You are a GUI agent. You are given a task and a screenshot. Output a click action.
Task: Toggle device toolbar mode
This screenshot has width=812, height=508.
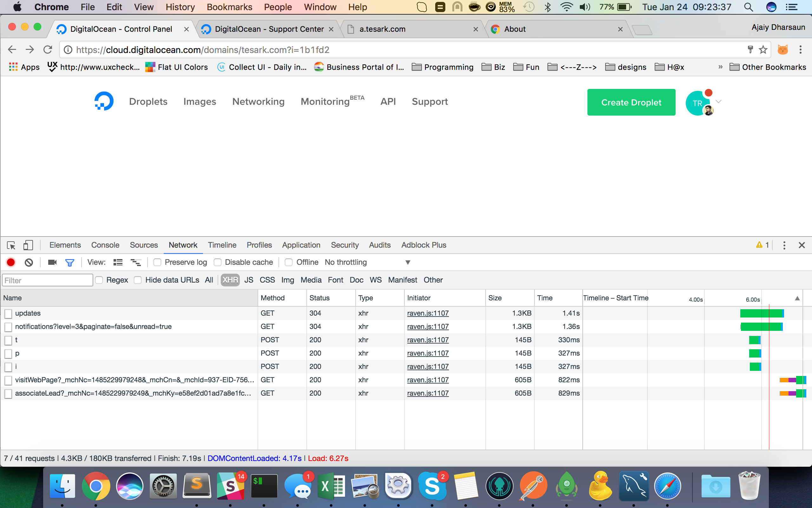[x=28, y=245]
